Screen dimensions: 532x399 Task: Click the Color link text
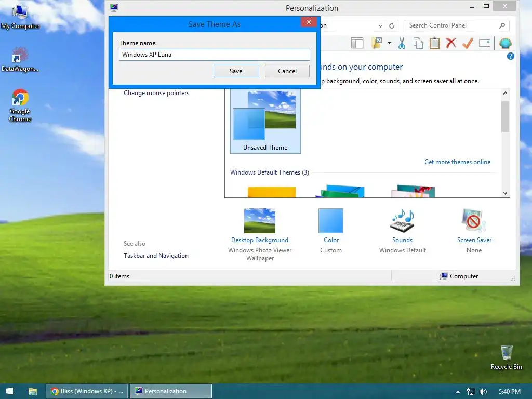331,240
